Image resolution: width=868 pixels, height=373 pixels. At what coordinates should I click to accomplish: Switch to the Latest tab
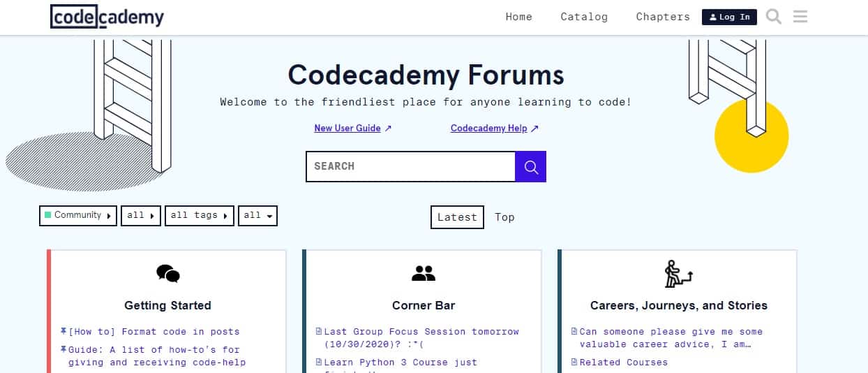coord(457,217)
